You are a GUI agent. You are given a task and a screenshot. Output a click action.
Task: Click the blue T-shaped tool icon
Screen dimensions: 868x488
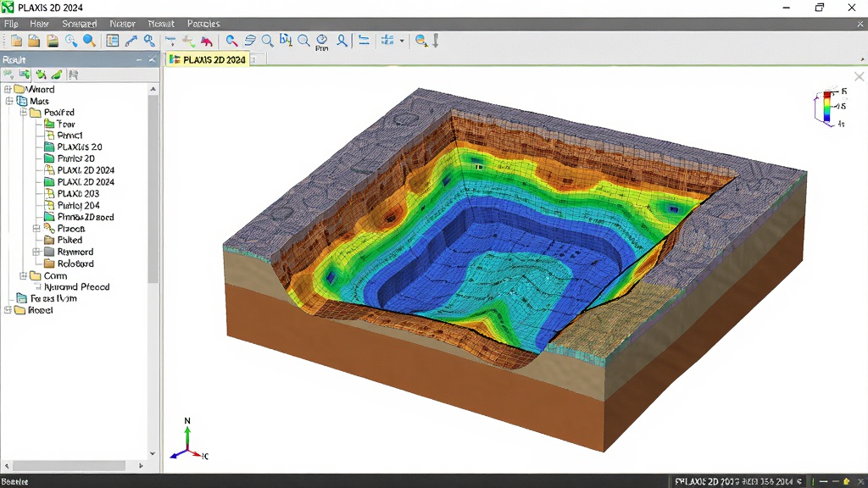pos(170,41)
